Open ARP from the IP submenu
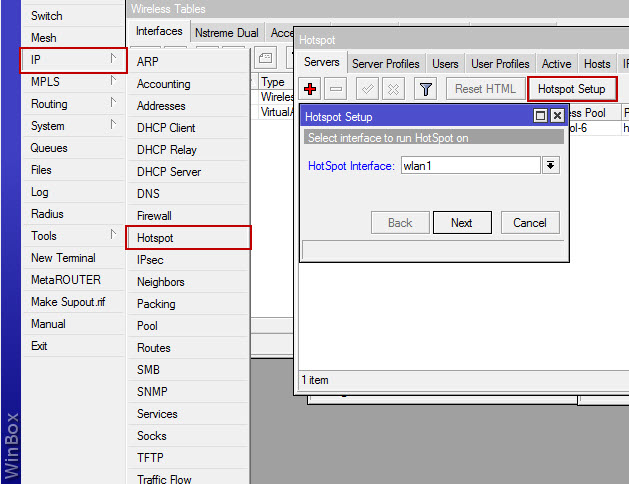 tap(188, 62)
